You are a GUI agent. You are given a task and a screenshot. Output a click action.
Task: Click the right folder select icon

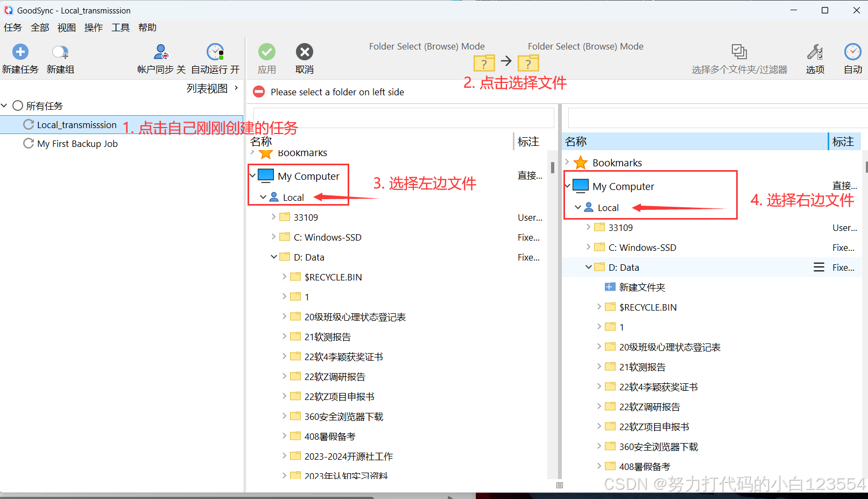coord(528,63)
